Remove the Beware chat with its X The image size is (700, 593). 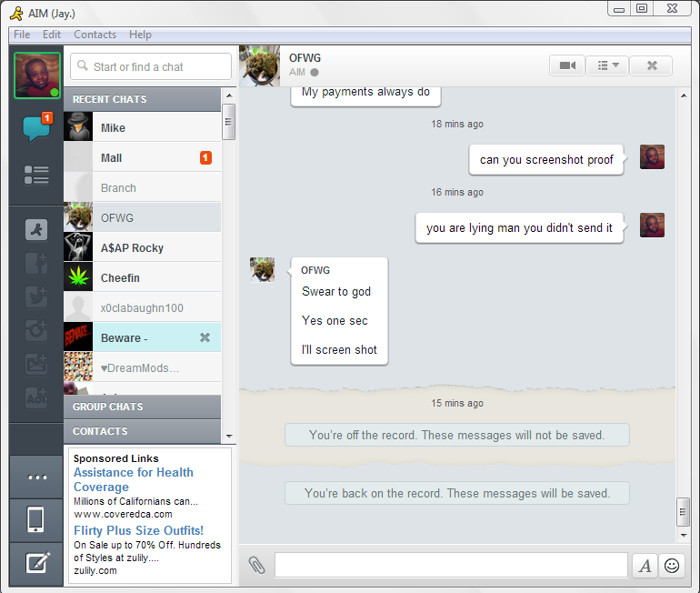pyautogui.click(x=205, y=337)
